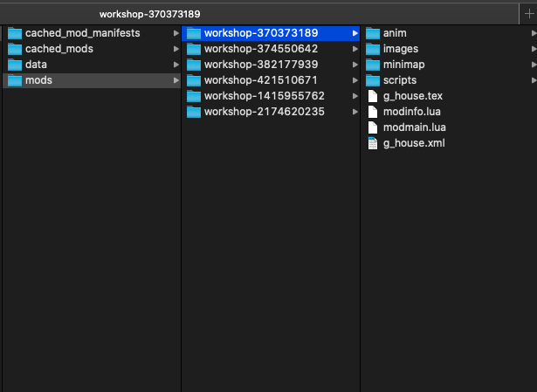Click the images folder icon
The width and height of the screenshot is (537, 392).
[373, 49]
